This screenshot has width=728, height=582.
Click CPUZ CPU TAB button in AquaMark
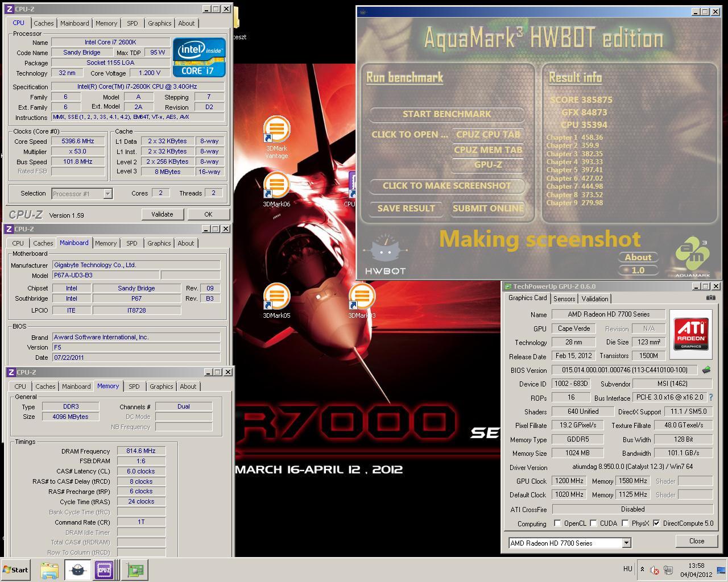point(488,135)
